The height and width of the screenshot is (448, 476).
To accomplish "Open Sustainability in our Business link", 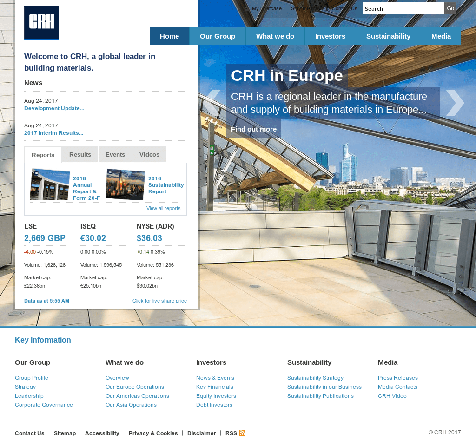I will click(x=324, y=387).
